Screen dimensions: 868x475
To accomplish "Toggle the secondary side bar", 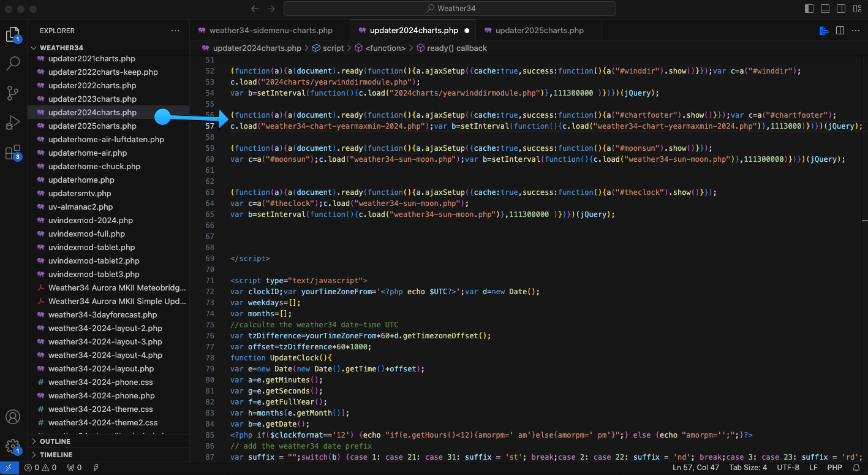I will click(840, 9).
